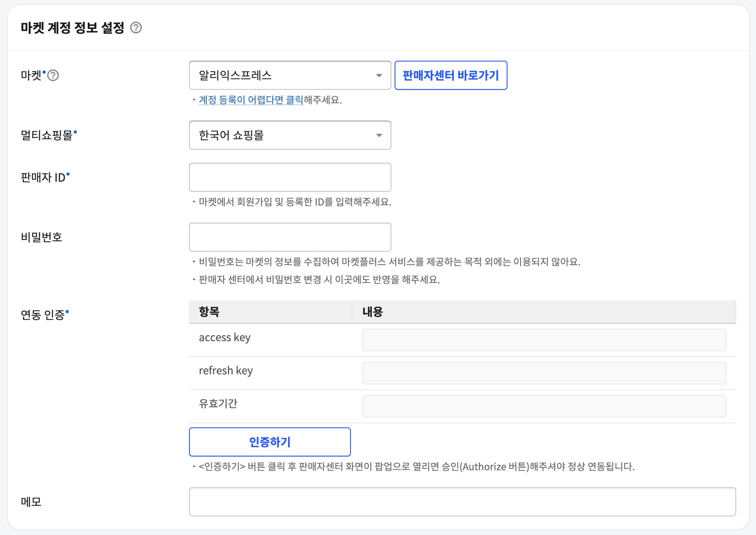Click the 유효기간 row label
The width and height of the screenshot is (756, 535).
[218, 403]
